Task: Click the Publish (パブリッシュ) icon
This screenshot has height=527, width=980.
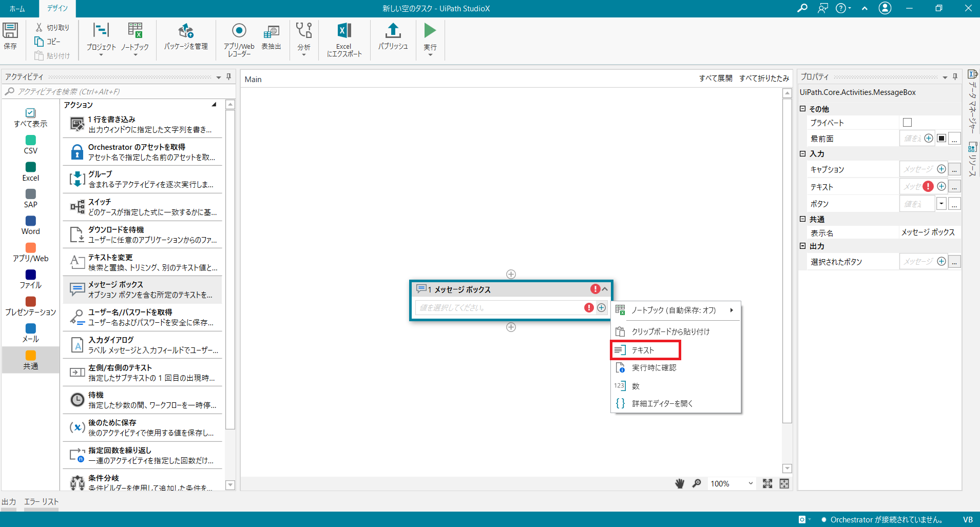Action: coord(393,30)
